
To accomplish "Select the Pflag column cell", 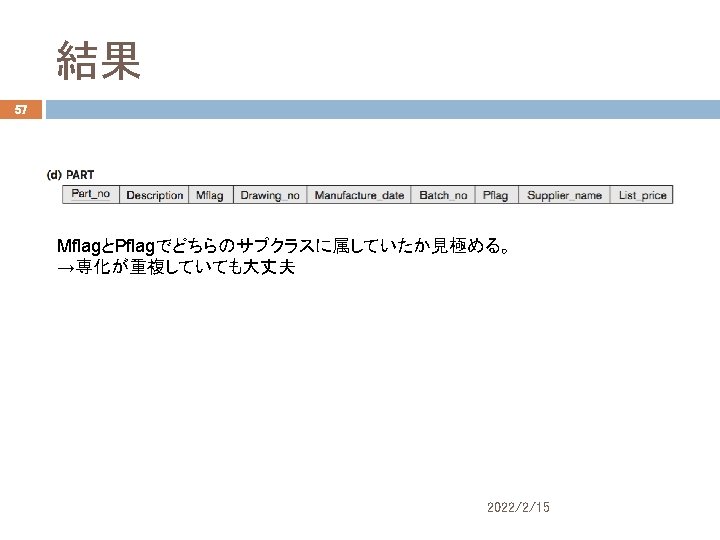I will click(497, 195).
